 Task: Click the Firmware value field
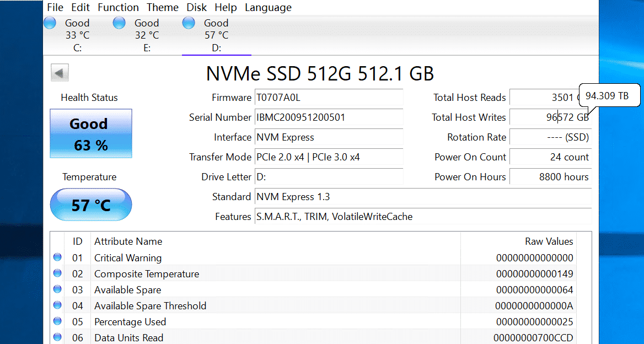pos(329,98)
